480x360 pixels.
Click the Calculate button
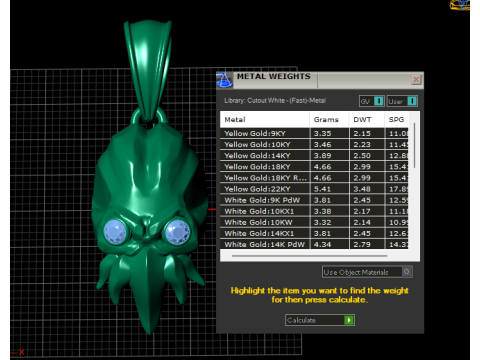(x=320, y=320)
